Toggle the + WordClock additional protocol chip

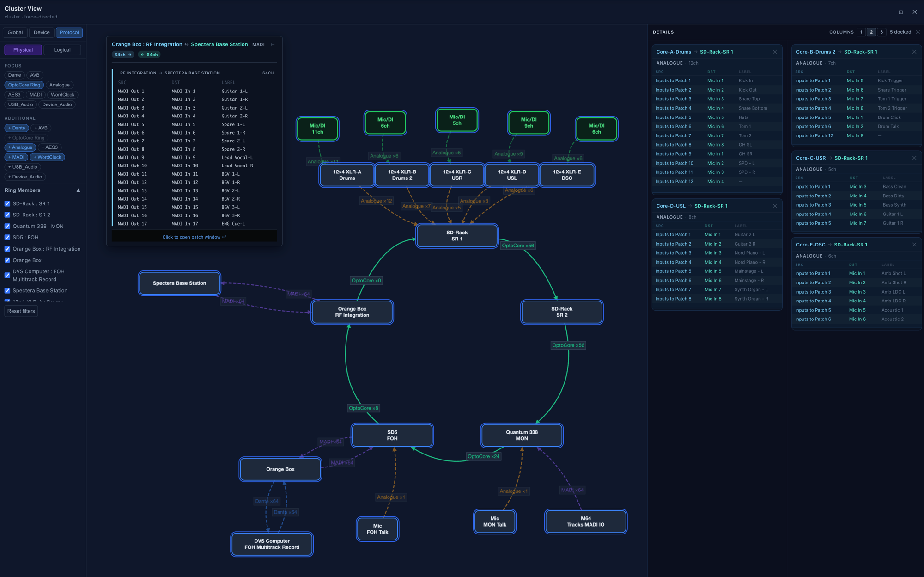(x=47, y=157)
